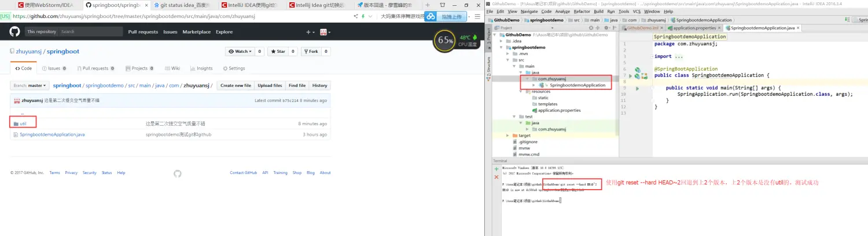Expand the SpringbootdemoApplication class node arrow
This screenshot has height=236, width=868.
[534, 85]
